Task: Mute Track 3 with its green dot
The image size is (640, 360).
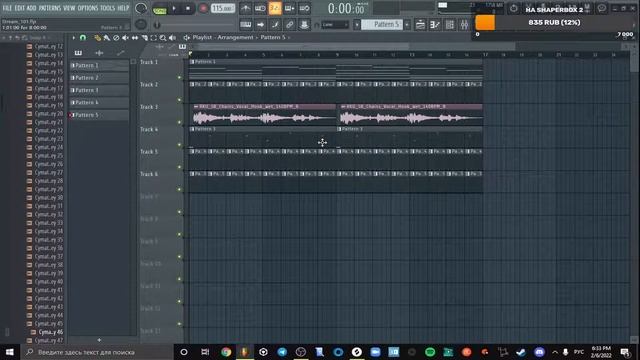Action: (x=179, y=122)
